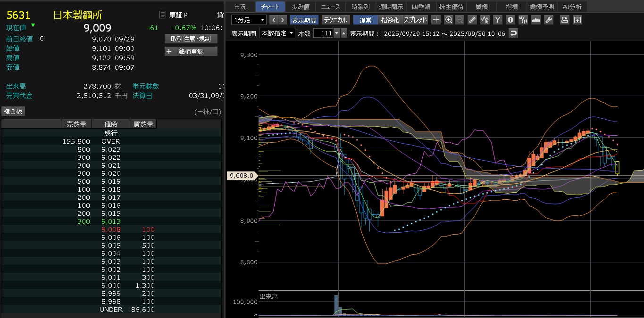644x318 pixels.
Task: Toggle 表示期間 display period button
Action: click(x=304, y=20)
